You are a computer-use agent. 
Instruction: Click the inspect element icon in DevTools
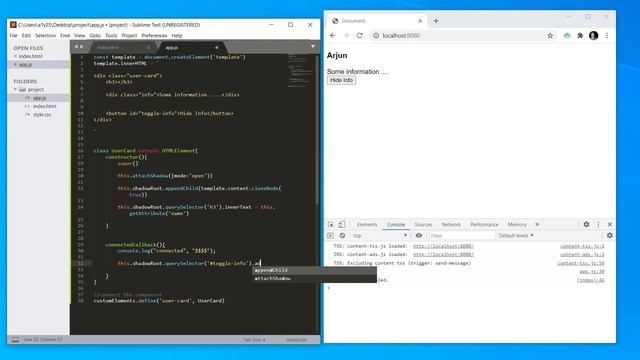(x=331, y=224)
